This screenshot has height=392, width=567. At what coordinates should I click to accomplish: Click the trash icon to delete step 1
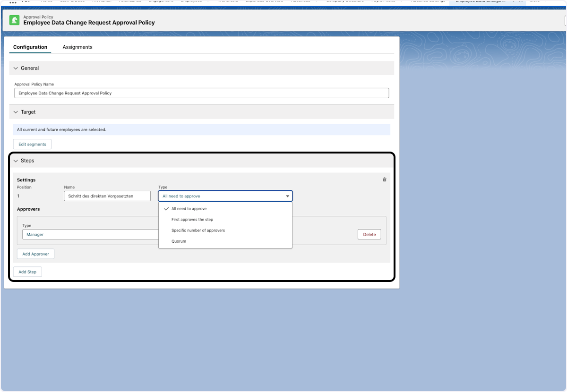(x=384, y=179)
